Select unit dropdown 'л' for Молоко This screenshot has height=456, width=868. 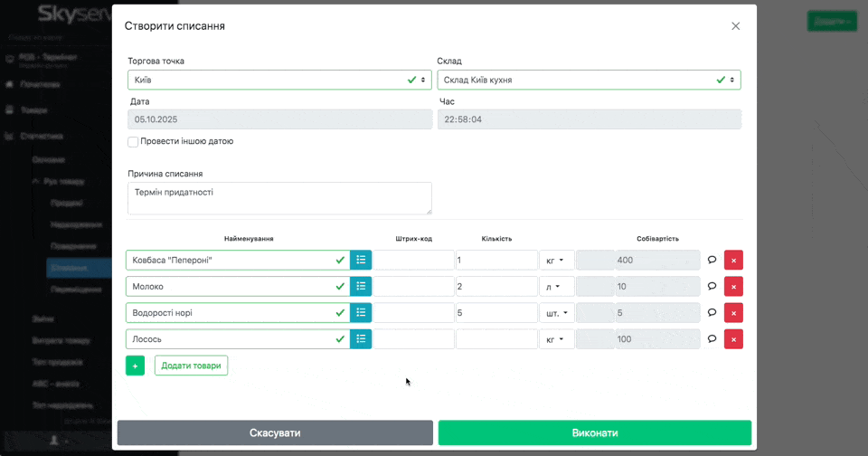[x=556, y=287]
